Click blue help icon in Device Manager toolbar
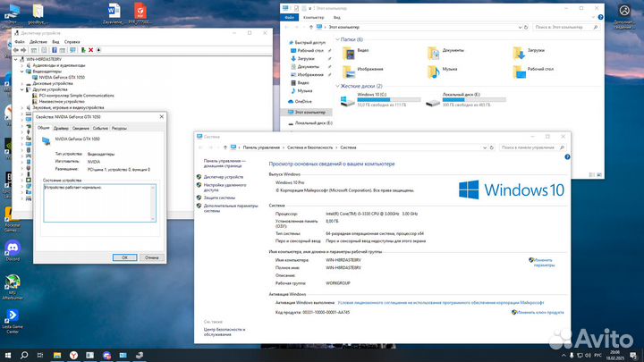 pyautogui.click(x=55, y=50)
